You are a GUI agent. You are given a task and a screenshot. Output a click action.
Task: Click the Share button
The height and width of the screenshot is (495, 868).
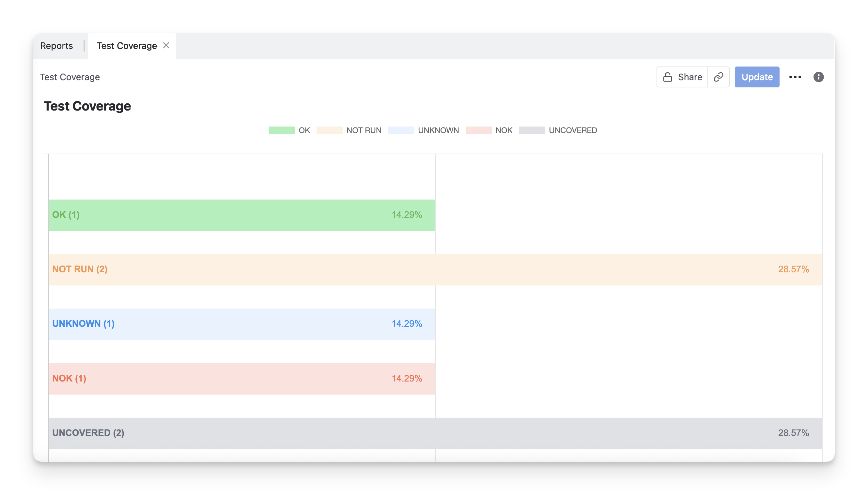pos(682,77)
